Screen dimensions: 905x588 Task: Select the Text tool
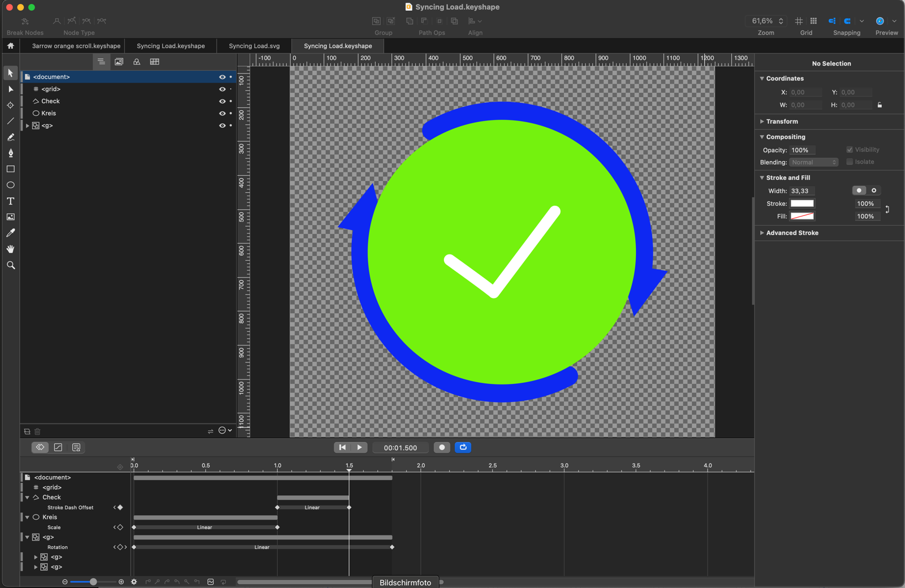pyautogui.click(x=10, y=201)
